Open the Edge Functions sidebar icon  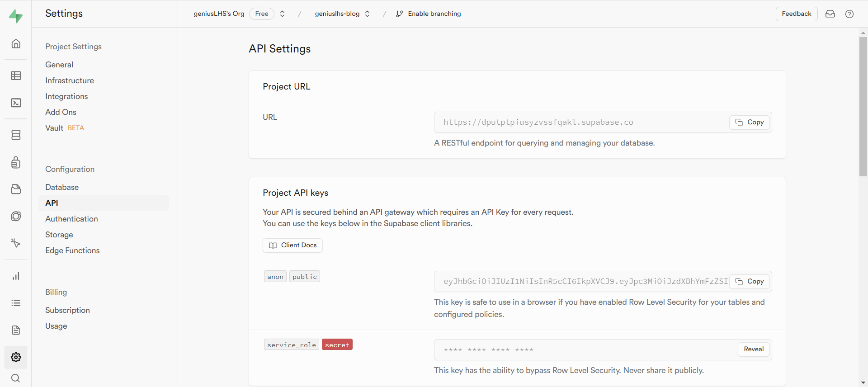click(x=16, y=243)
